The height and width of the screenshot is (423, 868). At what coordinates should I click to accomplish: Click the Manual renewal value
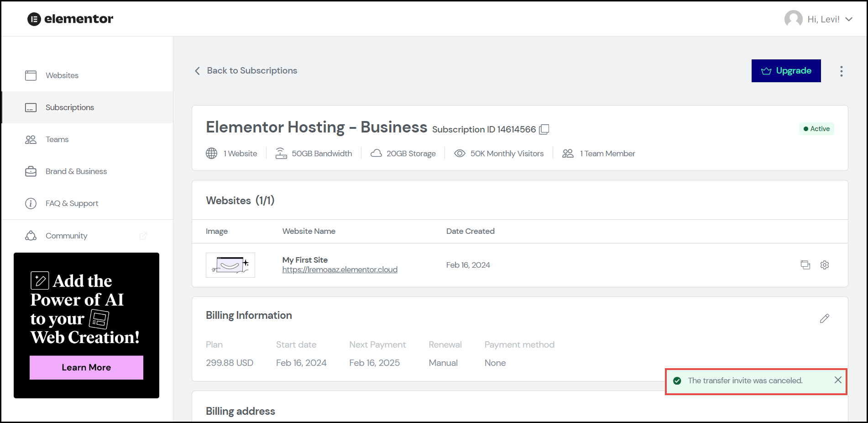pos(443,363)
